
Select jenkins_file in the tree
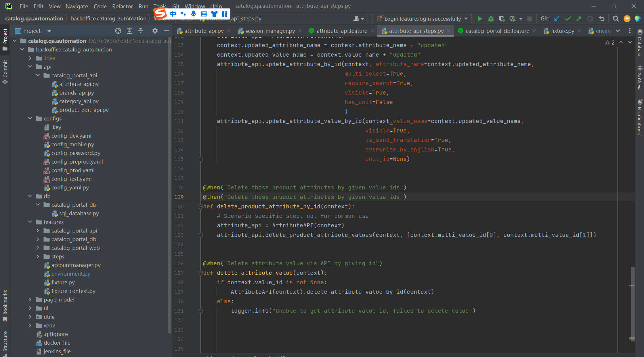(57, 351)
